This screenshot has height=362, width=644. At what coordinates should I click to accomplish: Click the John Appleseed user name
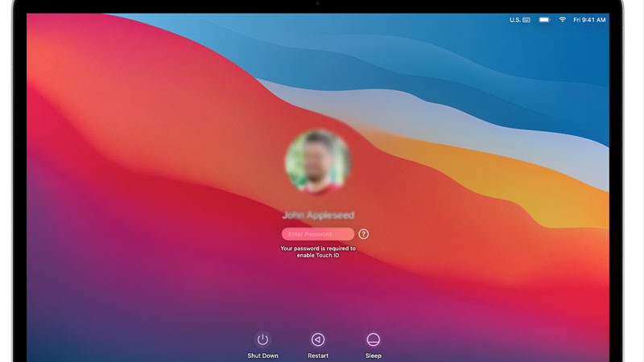coord(318,215)
